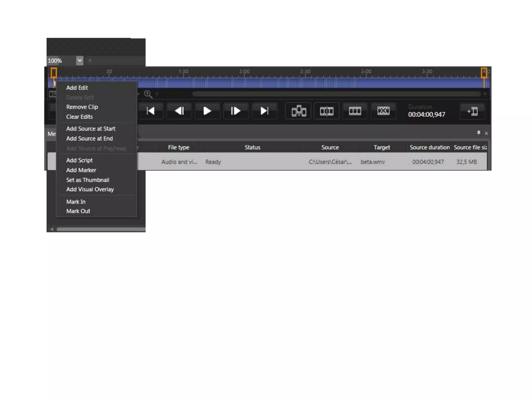Jump to previous edit point icon

(151, 111)
